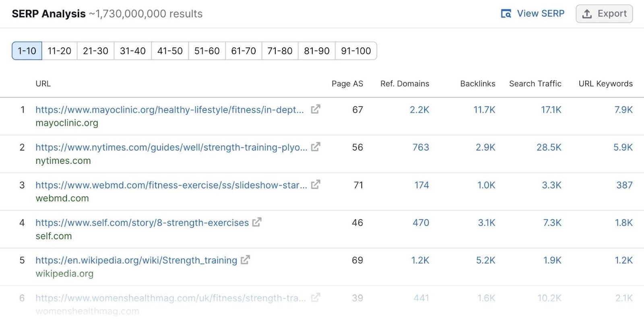Click the Search Traffic column header
The image size is (644, 322).
point(535,84)
